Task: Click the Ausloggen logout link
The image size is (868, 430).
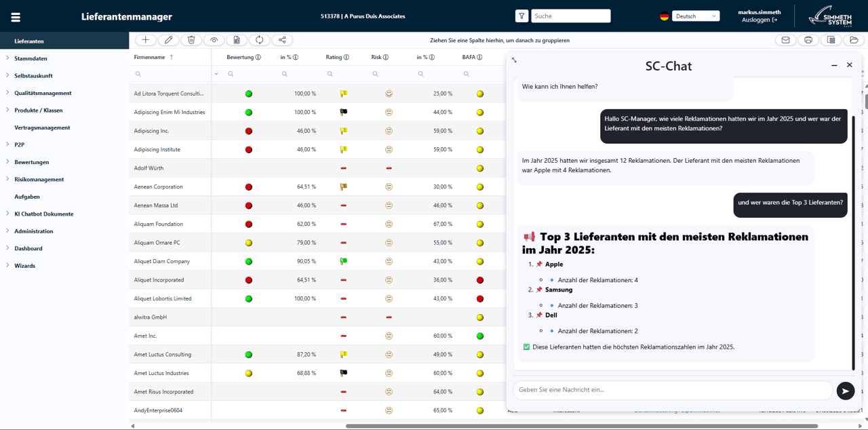Action: click(759, 20)
